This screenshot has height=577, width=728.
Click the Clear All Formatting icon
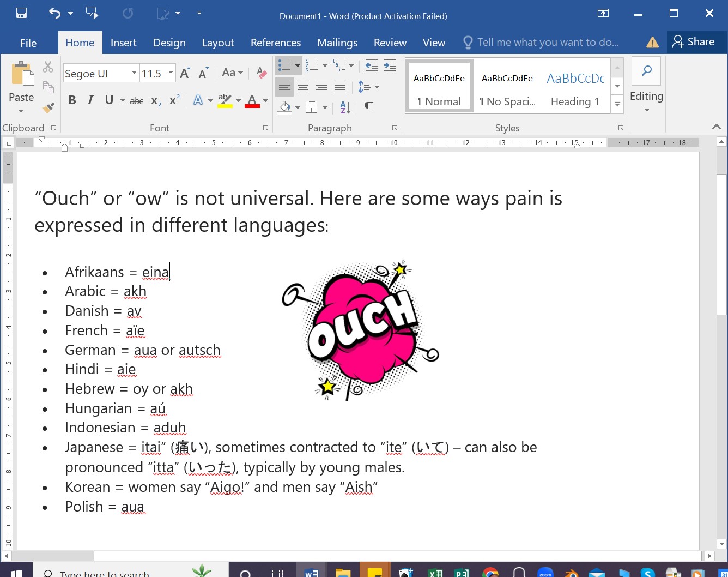262,73
